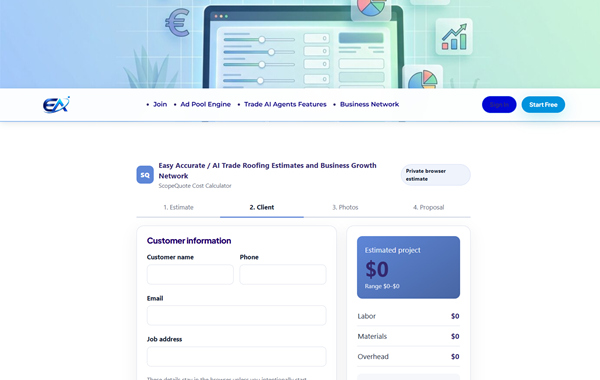The width and height of the screenshot is (600, 380).
Task: Click the Private browser estimate badge
Action: (435, 175)
